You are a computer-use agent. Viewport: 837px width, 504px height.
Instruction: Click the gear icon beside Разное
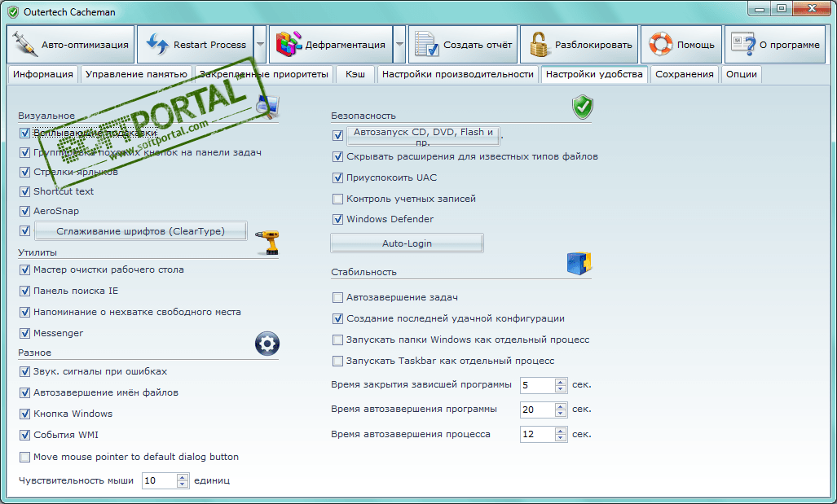coord(267,344)
